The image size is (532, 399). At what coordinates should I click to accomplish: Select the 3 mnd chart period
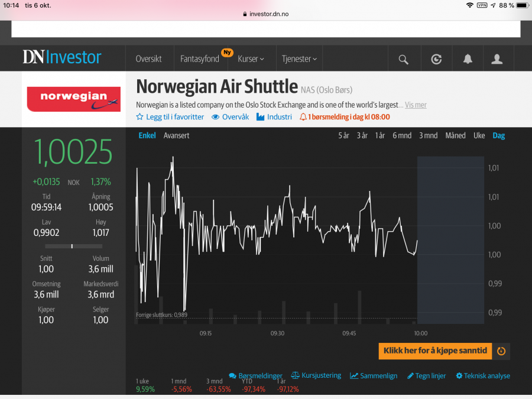click(428, 135)
